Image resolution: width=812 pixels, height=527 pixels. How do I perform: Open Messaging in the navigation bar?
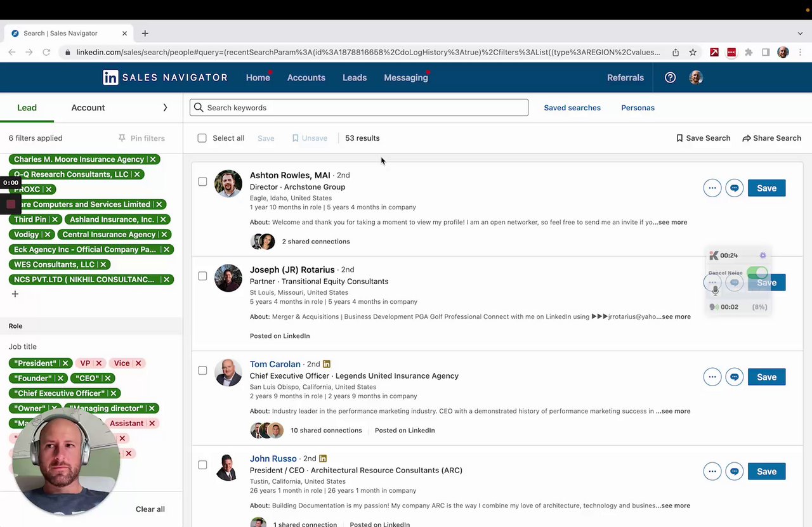406,77
